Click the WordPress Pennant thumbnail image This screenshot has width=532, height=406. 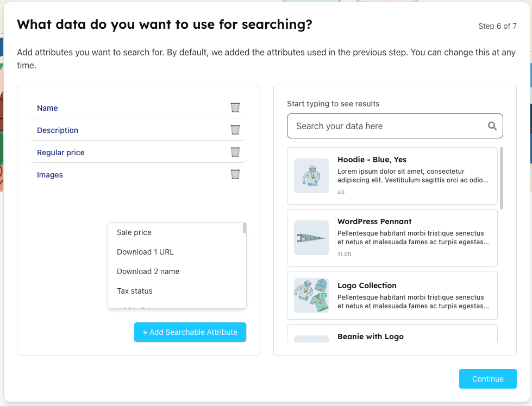tap(311, 238)
